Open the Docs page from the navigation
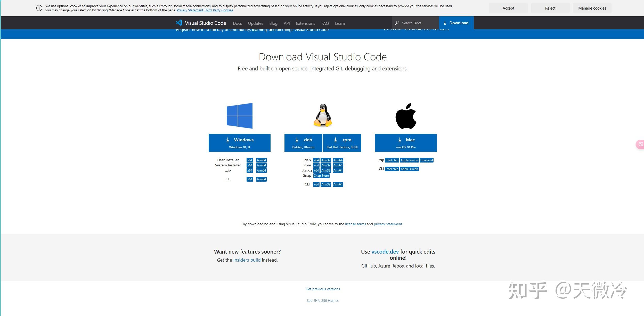Screen dimensions: 644x316 (237, 23)
